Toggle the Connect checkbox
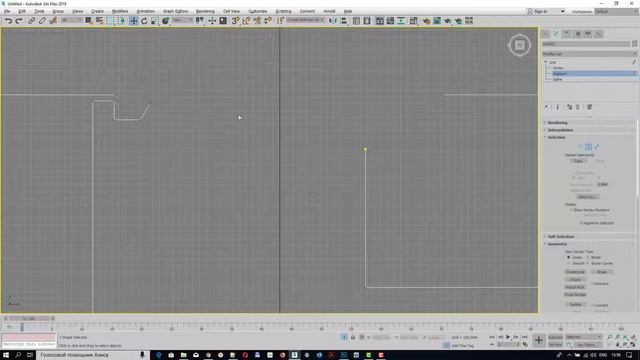This screenshot has height=360, width=640. click(x=592, y=305)
